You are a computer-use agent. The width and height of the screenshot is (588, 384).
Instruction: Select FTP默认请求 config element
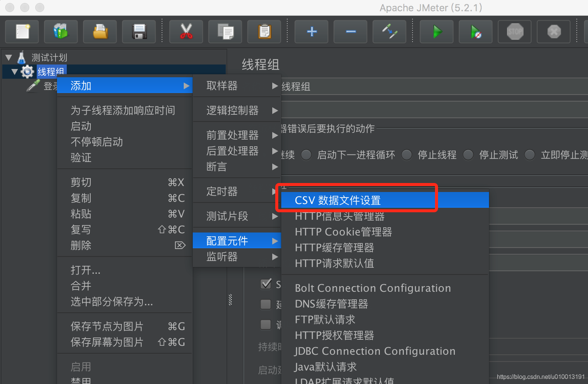pyautogui.click(x=385, y=319)
